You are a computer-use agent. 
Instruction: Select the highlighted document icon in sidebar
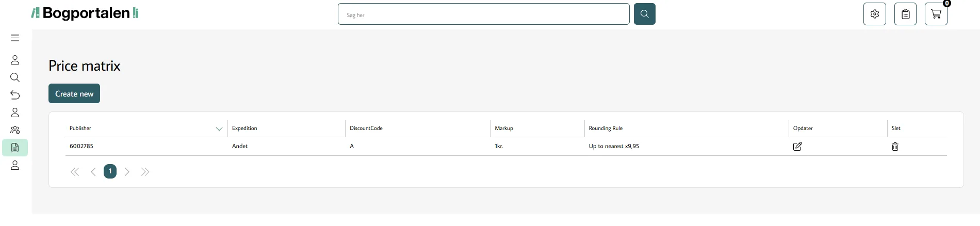click(x=15, y=148)
